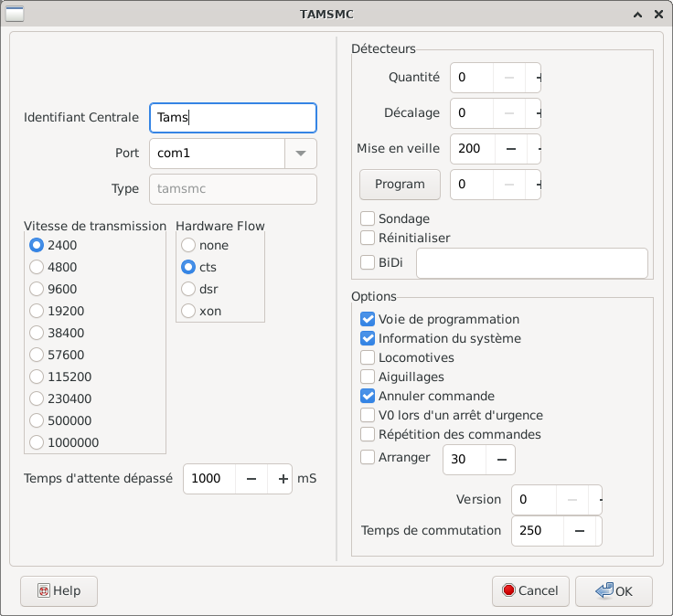
Task: Decrease the Temps d'attente dépassé value
Action: [251, 479]
